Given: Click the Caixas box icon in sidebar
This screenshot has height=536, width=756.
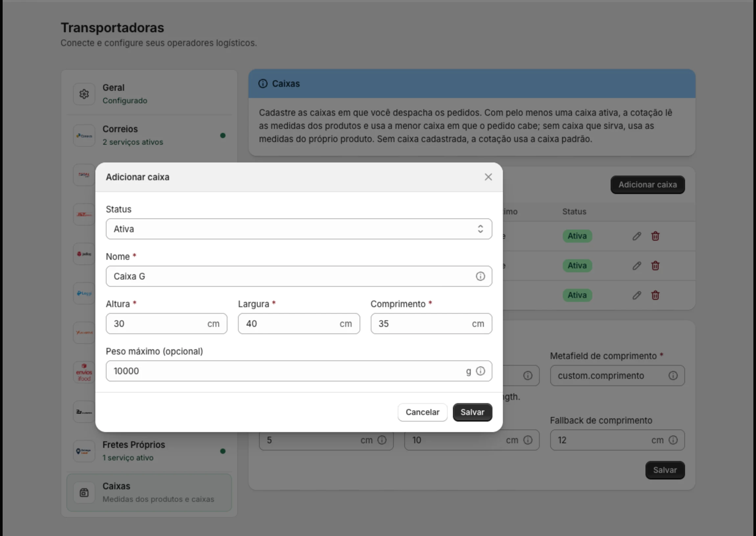Looking at the screenshot, I should tap(84, 493).
